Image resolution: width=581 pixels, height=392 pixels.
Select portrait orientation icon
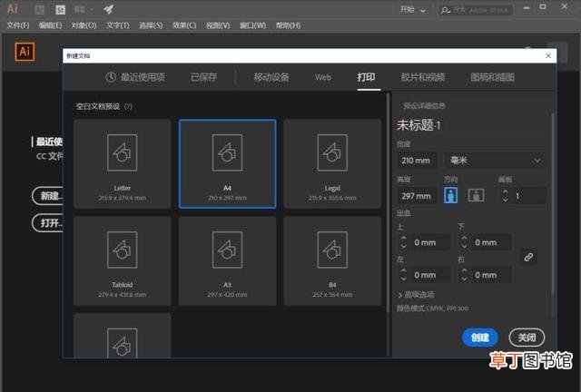click(450, 195)
